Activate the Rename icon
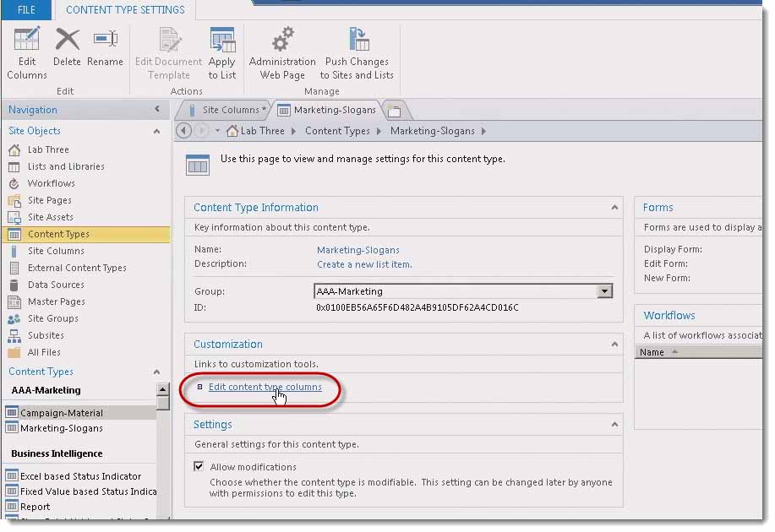This screenshot has width=775, height=532. [105, 41]
